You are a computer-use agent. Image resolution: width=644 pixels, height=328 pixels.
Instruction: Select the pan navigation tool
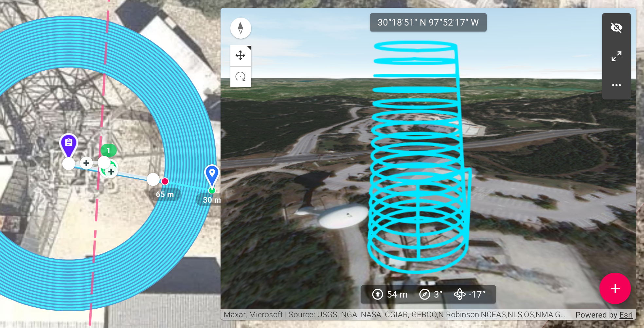(x=241, y=55)
